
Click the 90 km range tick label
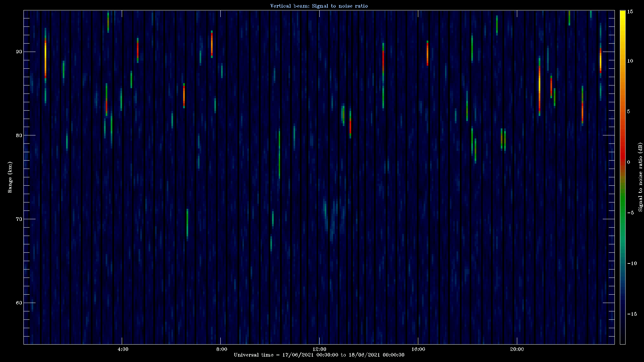[19, 52]
